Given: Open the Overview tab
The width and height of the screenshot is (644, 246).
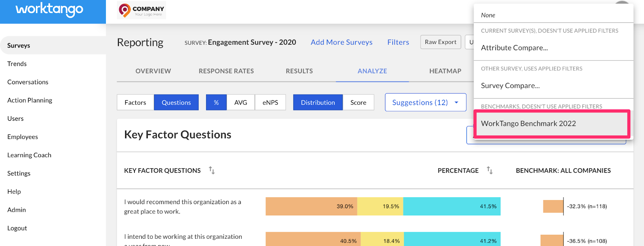Looking at the screenshot, I should pyautogui.click(x=153, y=71).
